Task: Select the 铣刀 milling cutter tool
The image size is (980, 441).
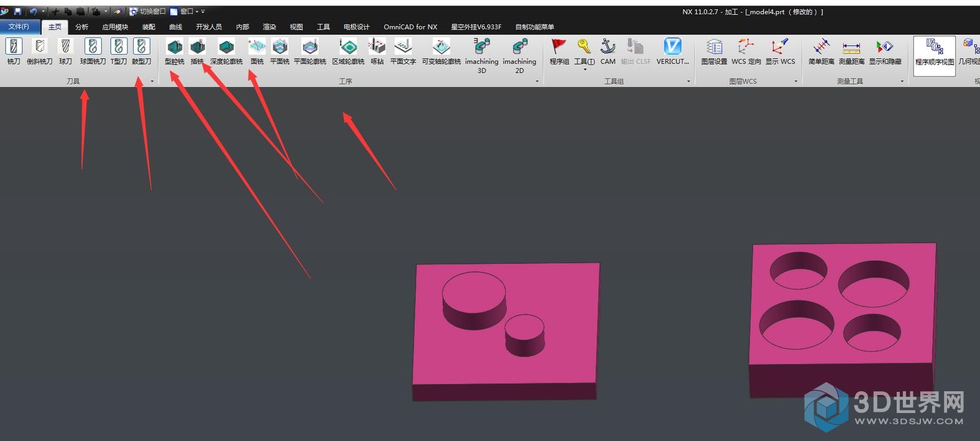Action: click(x=14, y=51)
